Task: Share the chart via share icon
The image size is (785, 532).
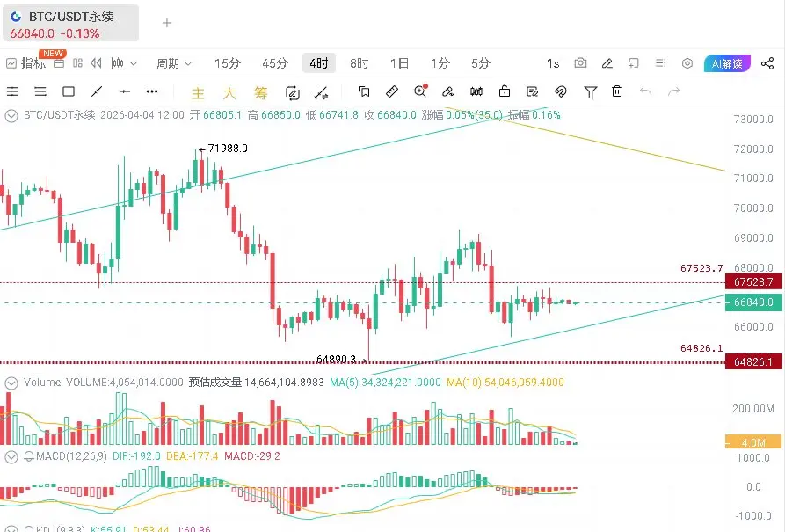Action: tap(767, 63)
